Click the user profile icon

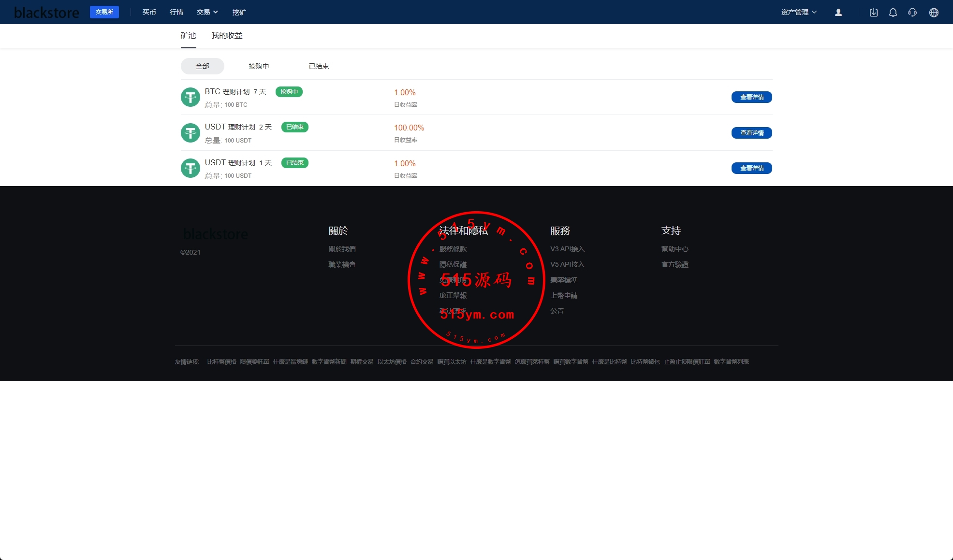coord(838,13)
